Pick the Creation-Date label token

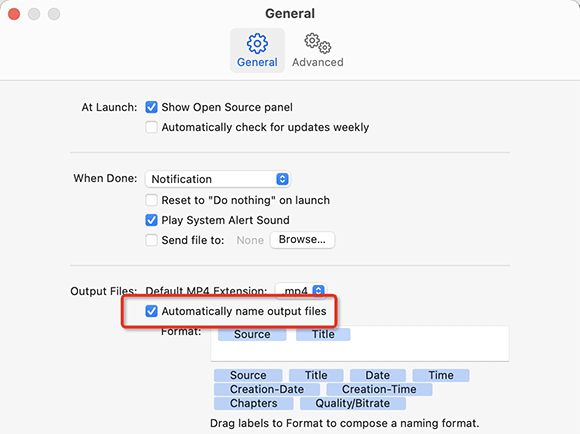coord(267,389)
